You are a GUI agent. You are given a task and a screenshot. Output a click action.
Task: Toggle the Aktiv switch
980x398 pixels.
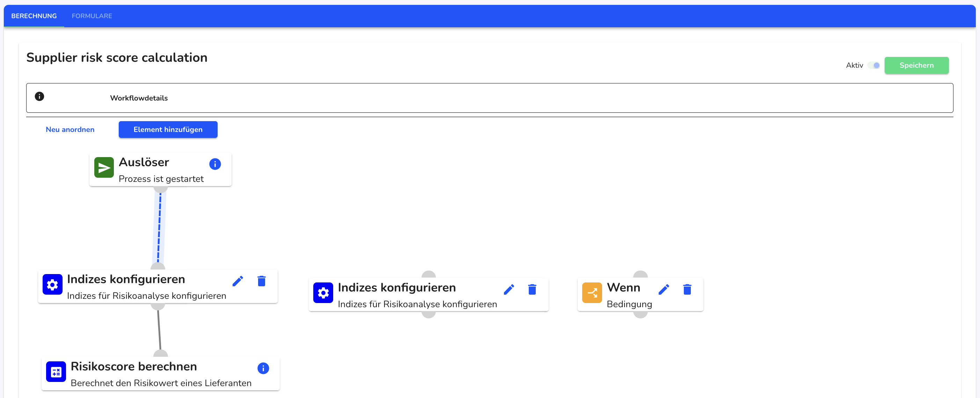point(873,65)
